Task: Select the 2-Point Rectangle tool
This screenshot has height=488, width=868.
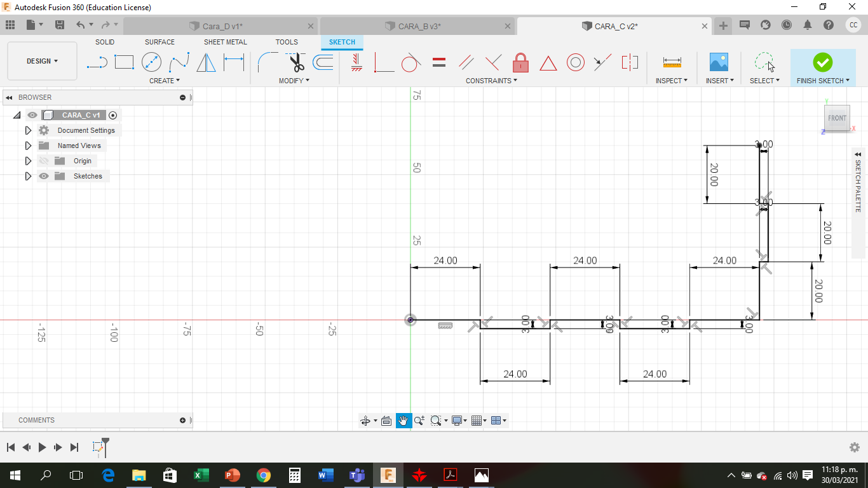Action: [124, 62]
